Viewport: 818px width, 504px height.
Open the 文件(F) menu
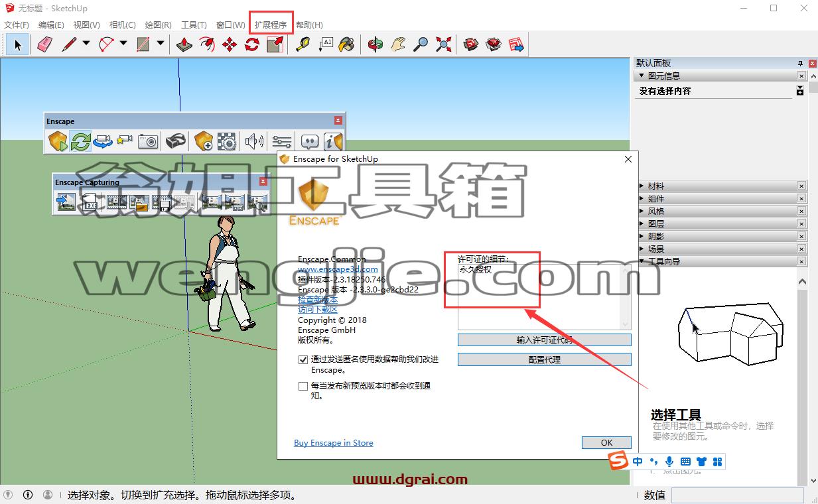click(17, 25)
